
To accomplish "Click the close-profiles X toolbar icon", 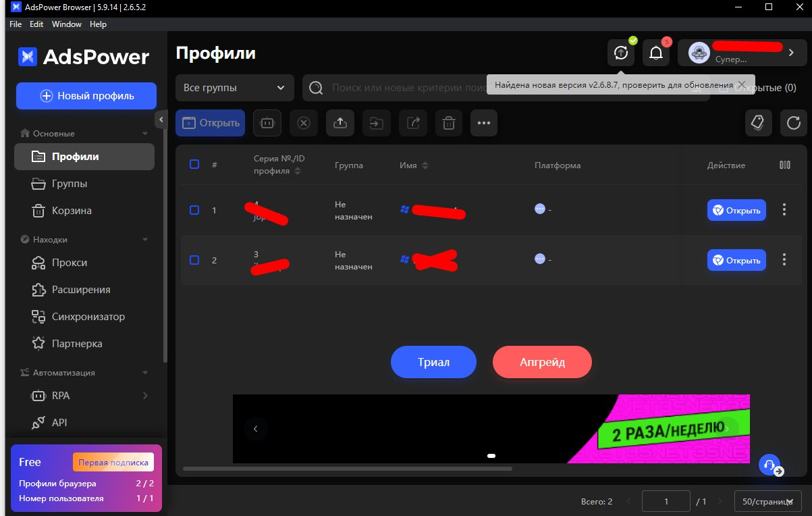I will tap(304, 123).
